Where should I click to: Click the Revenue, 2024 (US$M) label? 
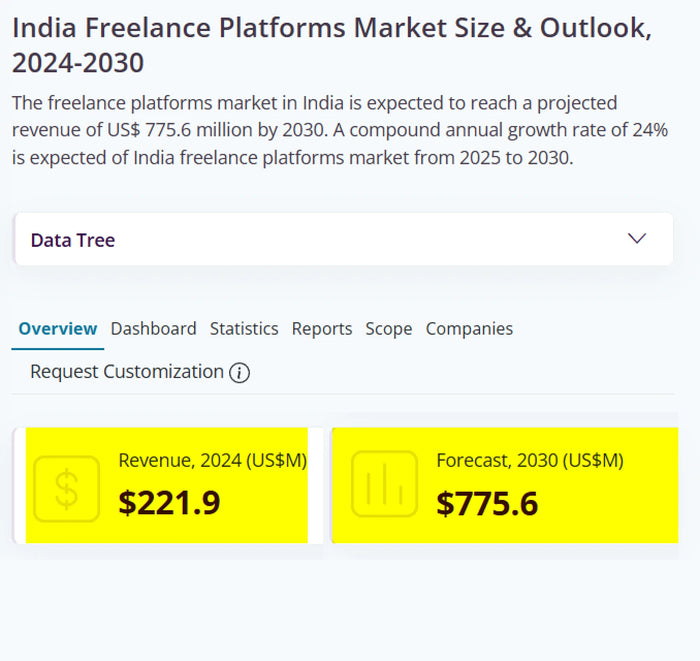pos(213,461)
